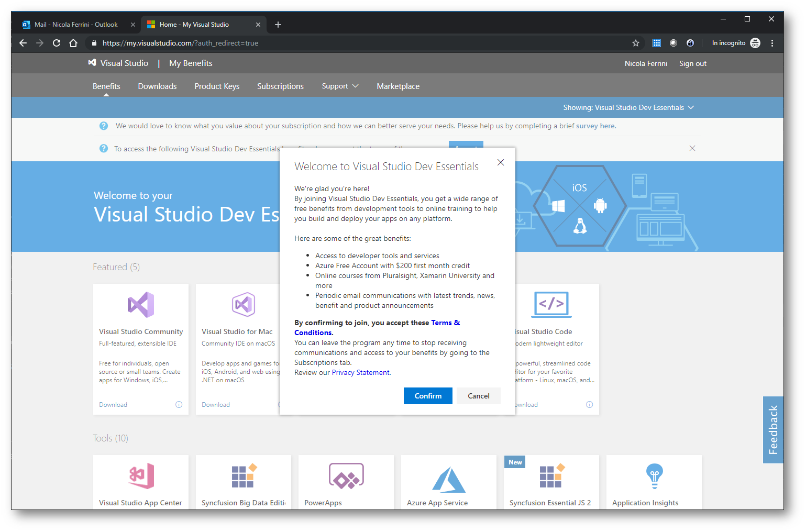
Task: Click the circular extension icon next to incognito
Action: click(690, 43)
